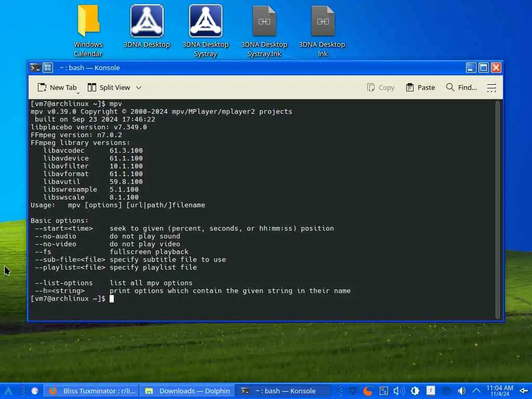Click the Konsole vertical scrollbar
This screenshot has width=532, height=399.
click(x=497, y=210)
